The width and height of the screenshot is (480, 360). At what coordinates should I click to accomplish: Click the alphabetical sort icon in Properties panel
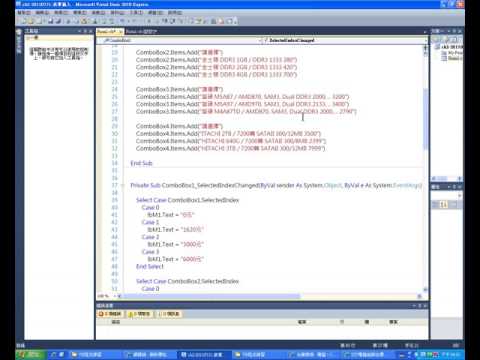click(x=444, y=204)
